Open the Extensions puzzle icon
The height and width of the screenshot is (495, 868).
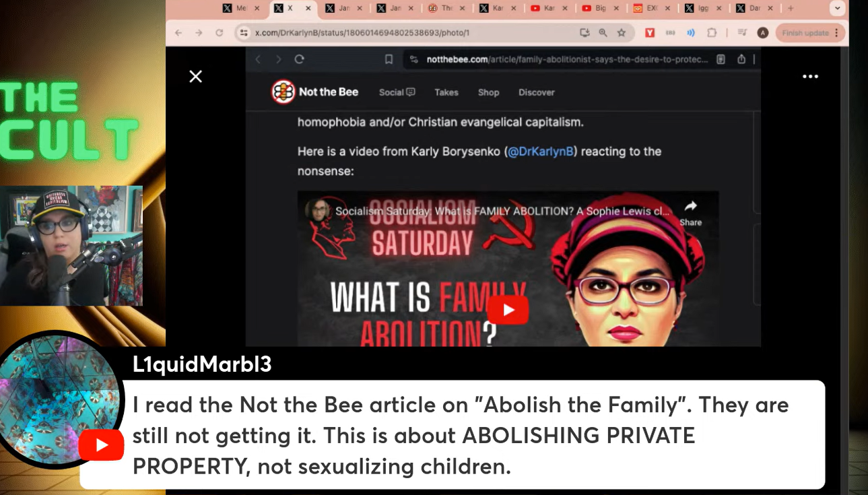click(x=712, y=32)
